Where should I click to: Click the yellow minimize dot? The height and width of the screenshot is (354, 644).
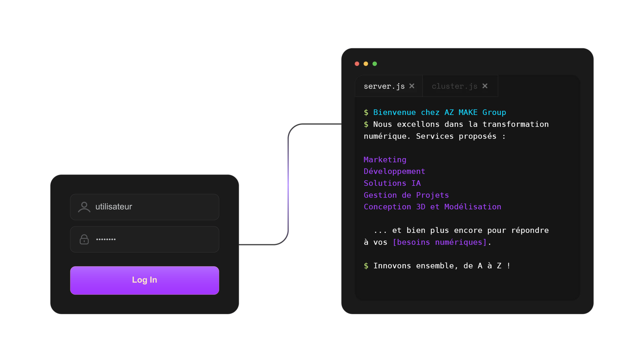[366, 64]
